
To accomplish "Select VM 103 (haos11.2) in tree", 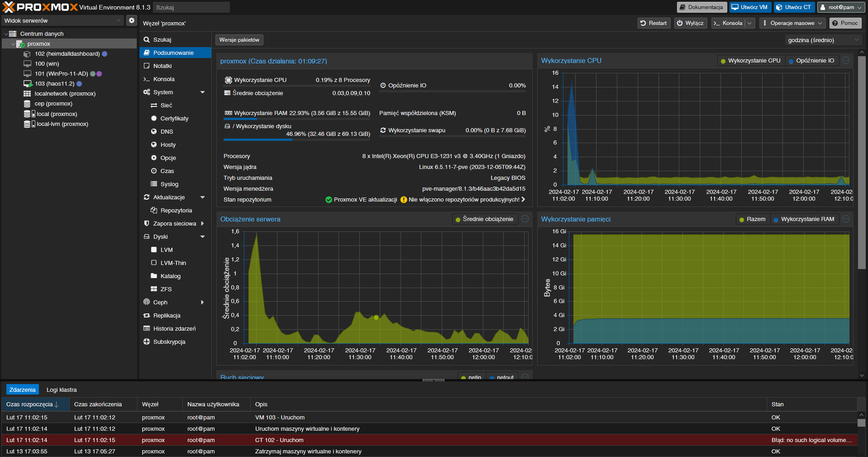I will (54, 84).
